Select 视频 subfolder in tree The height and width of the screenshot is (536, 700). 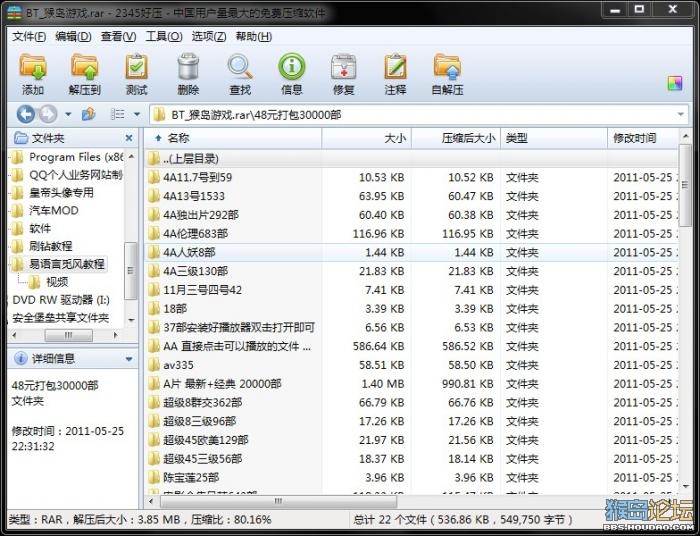(x=48, y=282)
